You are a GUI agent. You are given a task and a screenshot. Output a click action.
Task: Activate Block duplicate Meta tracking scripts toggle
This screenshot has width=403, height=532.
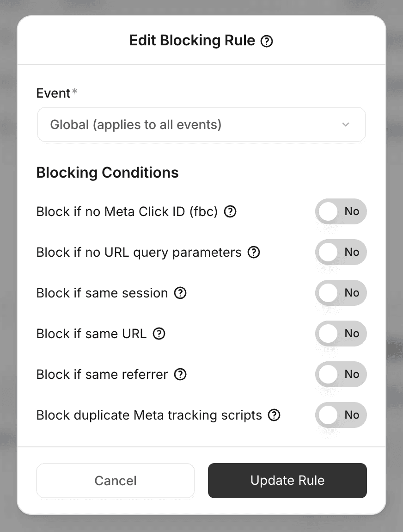point(341,415)
